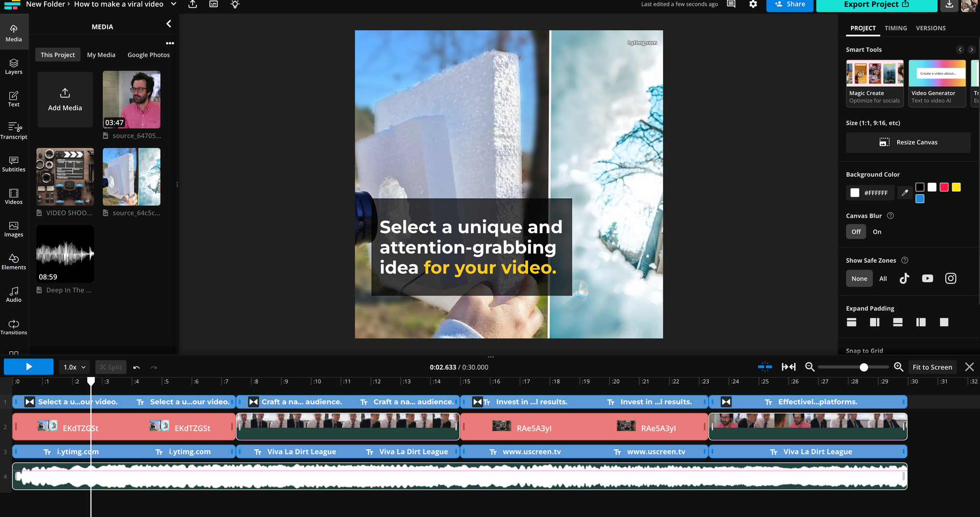Viewport: 980px width, 517px height.
Task: Expand the project title dropdown chevron
Action: pyautogui.click(x=173, y=4)
